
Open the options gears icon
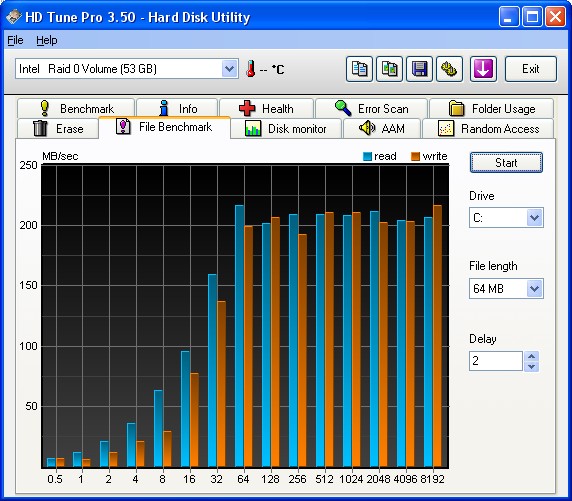[x=449, y=69]
